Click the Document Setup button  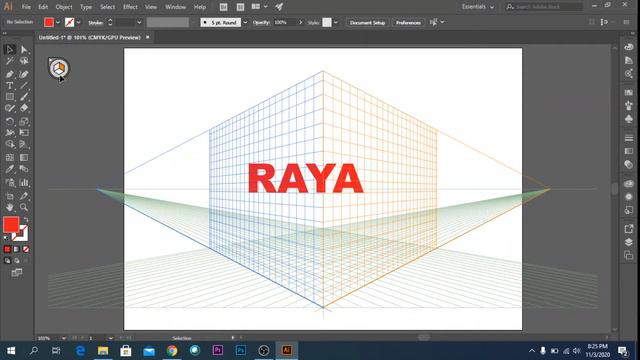click(x=367, y=22)
